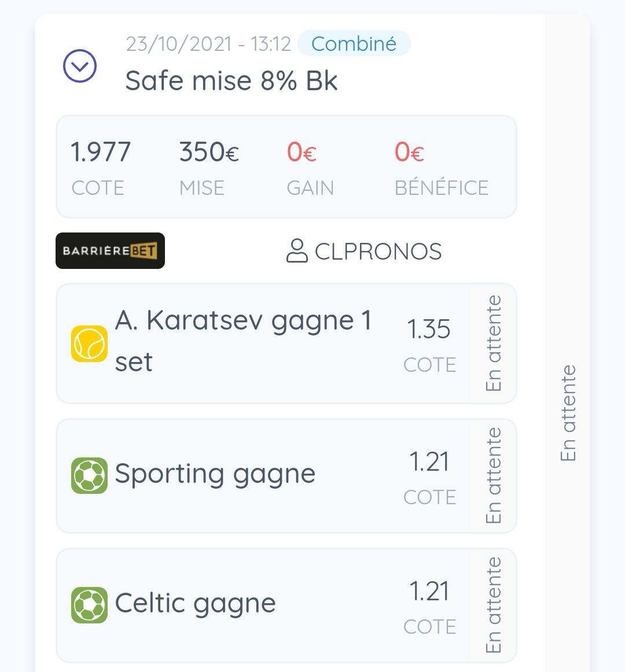Click the 0€ gain value
The image size is (625, 672).
[x=302, y=153]
